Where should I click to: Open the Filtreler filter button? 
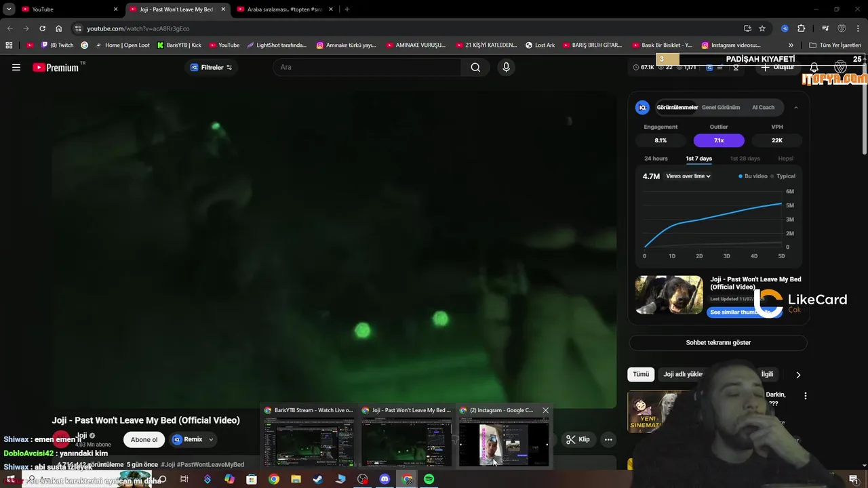[x=211, y=67]
